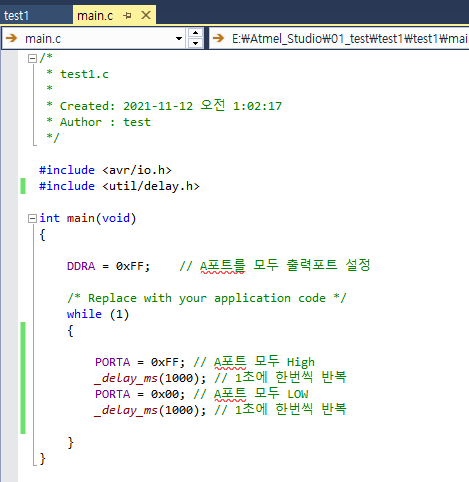Click the up arrow beside the scope dropdown
The width and height of the screenshot is (469, 482).
coord(195,33)
